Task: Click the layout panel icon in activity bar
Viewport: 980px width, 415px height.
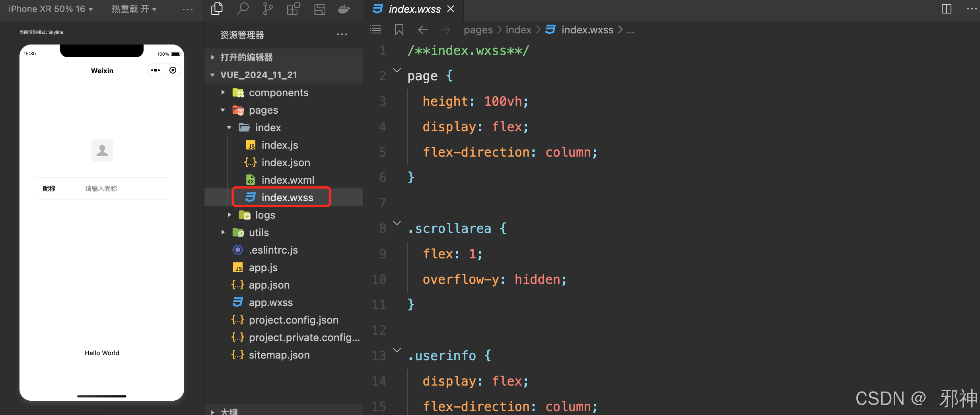Action: [x=319, y=9]
